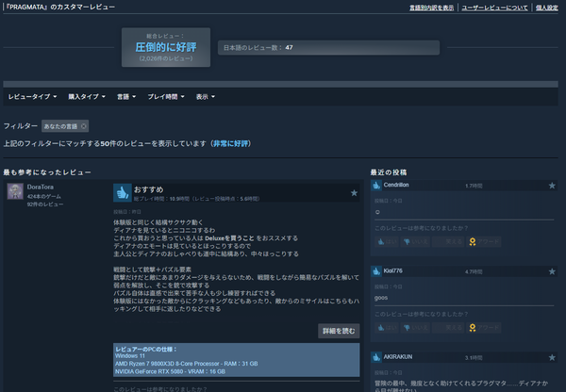Click the star icon on AKIRAKUN's review
566x392 pixels.
552,357
